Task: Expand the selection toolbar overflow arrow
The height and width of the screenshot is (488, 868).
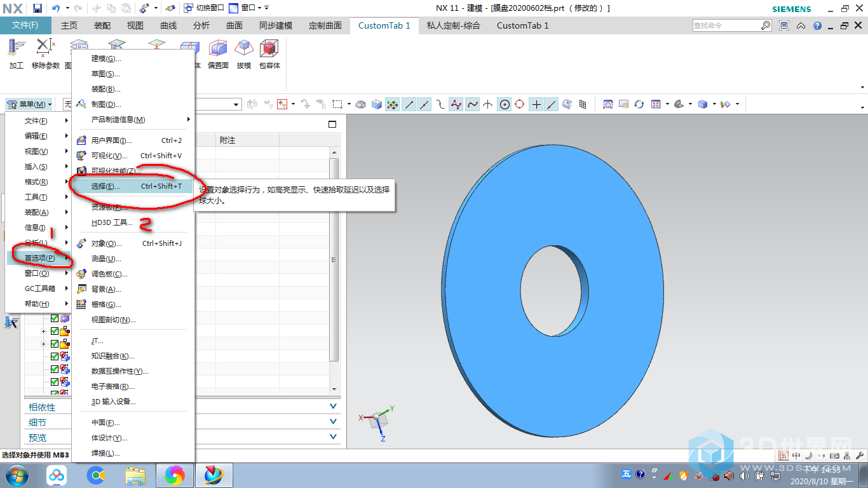Action: tap(862, 107)
